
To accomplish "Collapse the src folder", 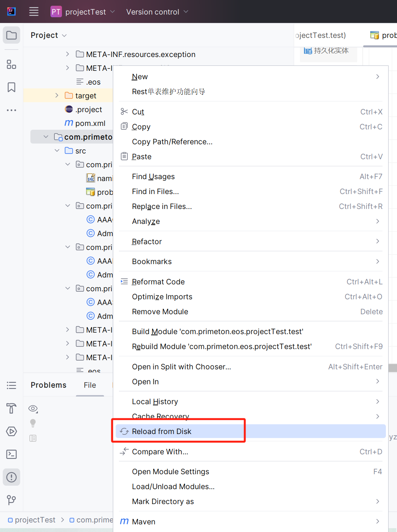I will (57, 151).
